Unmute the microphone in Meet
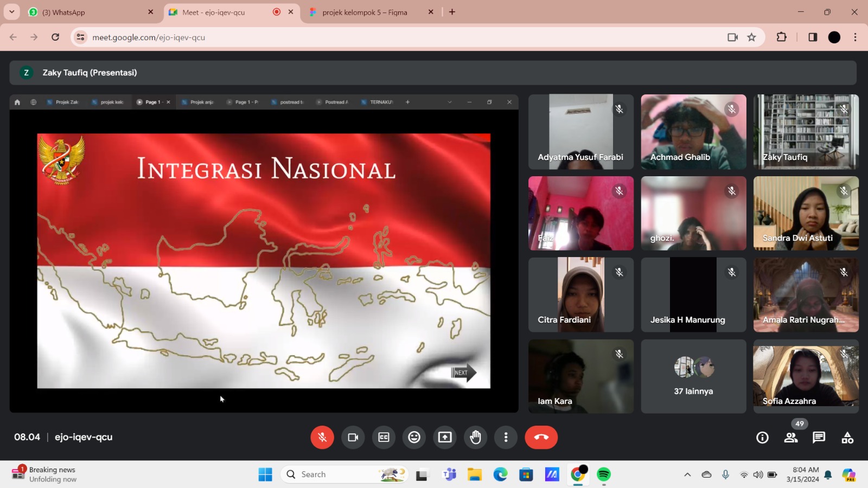Viewport: 868px width, 488px height. pos(322,438)
